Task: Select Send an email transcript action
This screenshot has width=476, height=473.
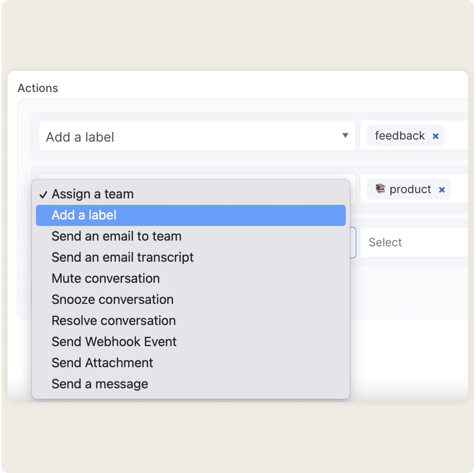Action: (x=122, y=257)
